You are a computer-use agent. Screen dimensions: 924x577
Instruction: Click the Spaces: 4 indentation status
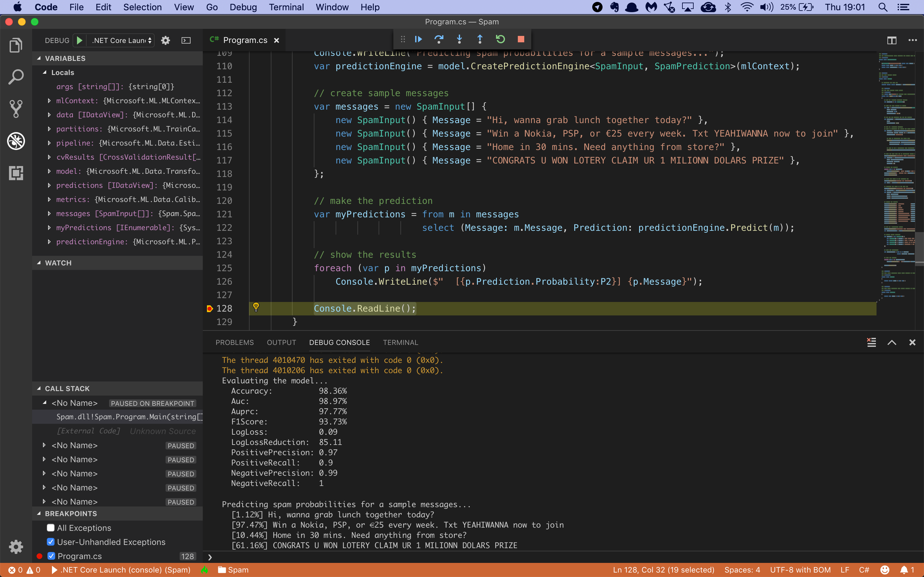742,570
